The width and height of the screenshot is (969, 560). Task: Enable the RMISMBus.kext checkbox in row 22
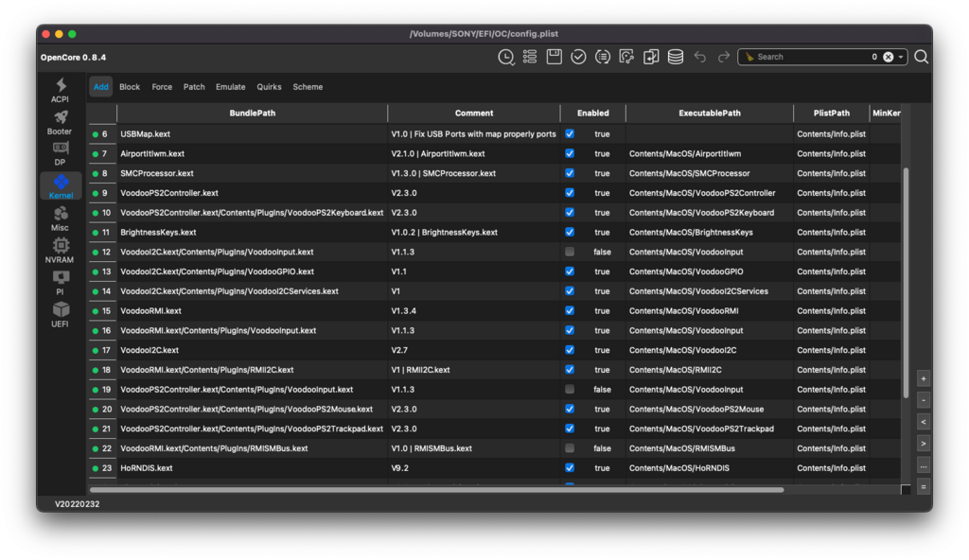[570, 448]
